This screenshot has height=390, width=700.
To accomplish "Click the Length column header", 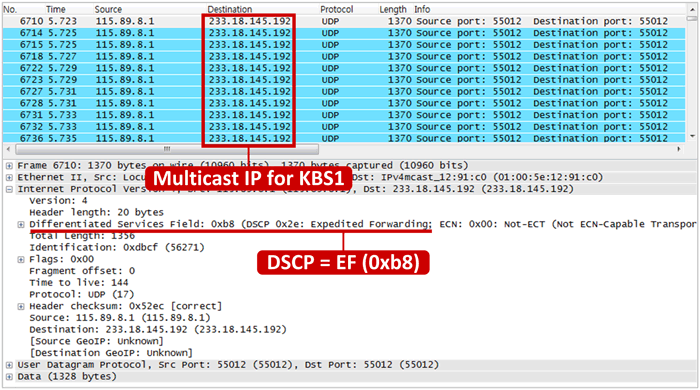I will [x=393, y=9].
